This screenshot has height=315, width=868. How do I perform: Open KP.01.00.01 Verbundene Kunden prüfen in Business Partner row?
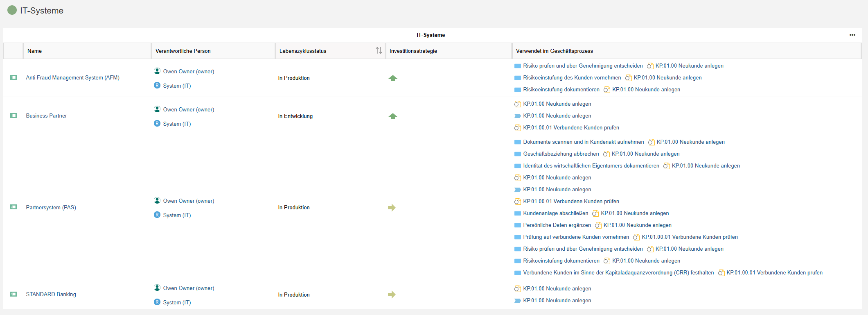coord(571,127)
